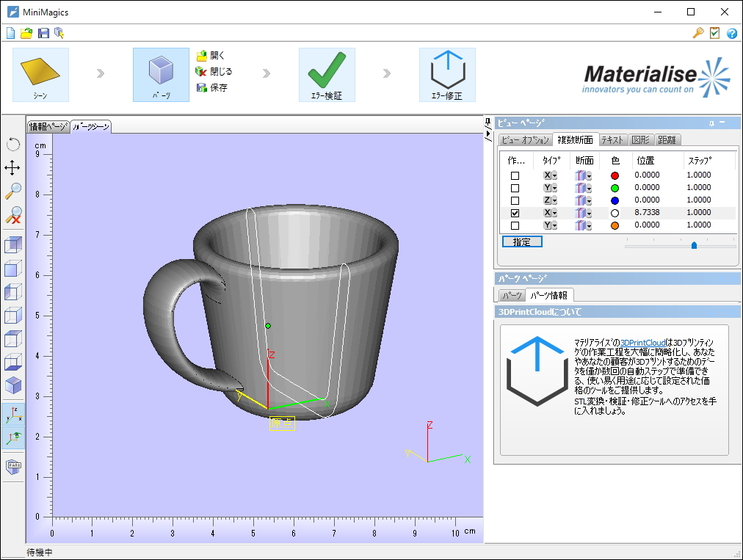This screenshot has height=560, width=743.
Task: Open a file via the yellow folder icon
Action: (26, 33)
